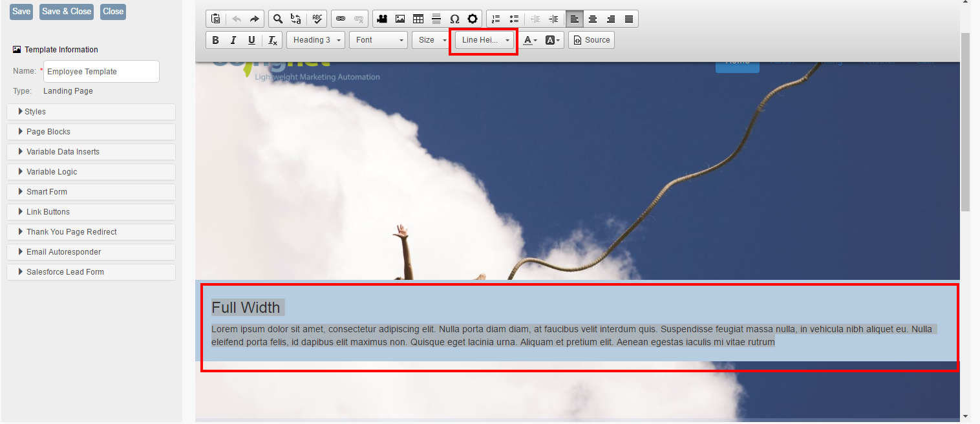This screenshot has height=424, width=980.
Task: Open the Heading 3 format dropdown
Action: [315, 40]
